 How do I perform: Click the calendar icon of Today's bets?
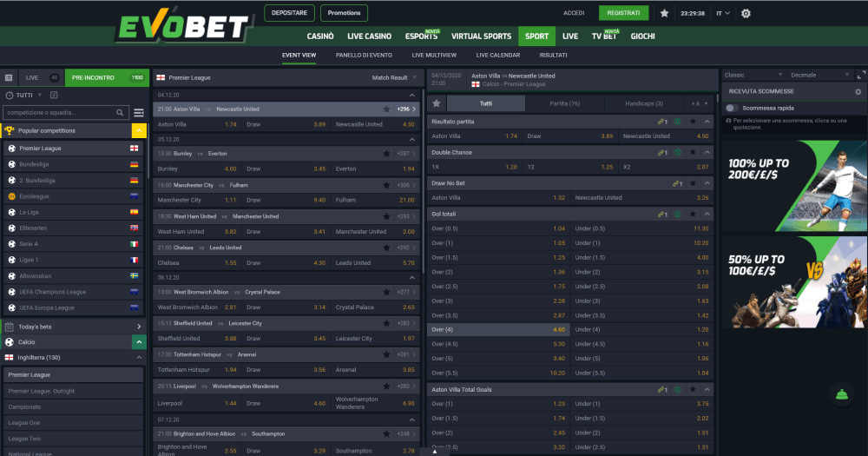pyautogui.click(x=9, y=327)
